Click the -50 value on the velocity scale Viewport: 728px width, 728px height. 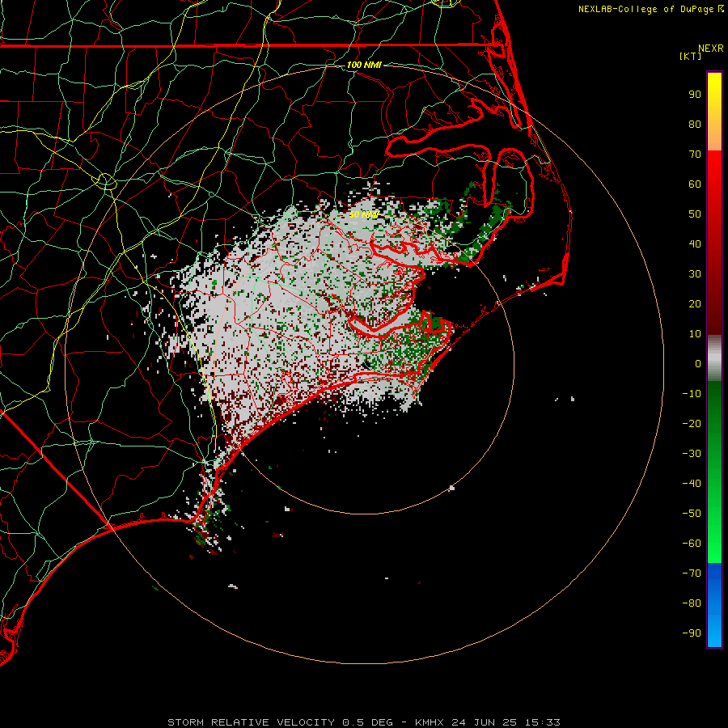[692, 514]
